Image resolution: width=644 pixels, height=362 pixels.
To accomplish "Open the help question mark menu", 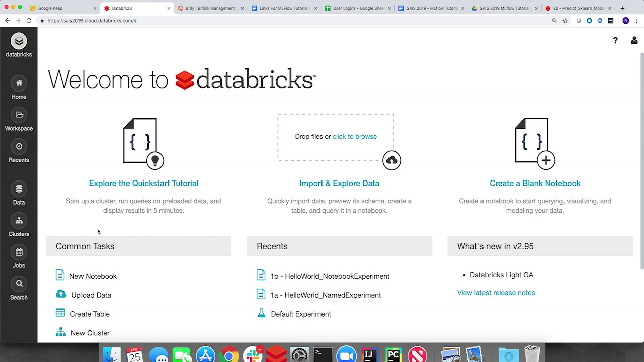I will tap(615, 40).
